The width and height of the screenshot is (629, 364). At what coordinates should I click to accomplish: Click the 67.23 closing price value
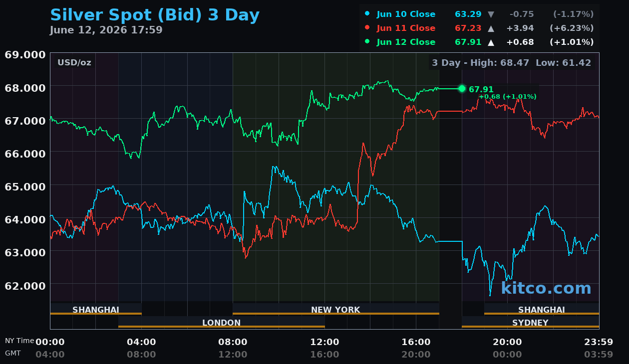tap(468, 28)
